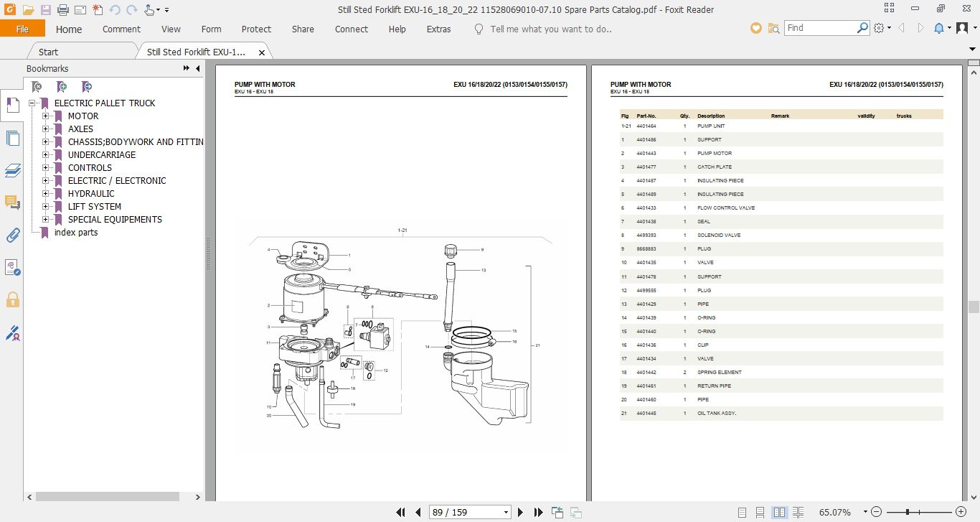This screenshot has height=522, width=980.
Task: Close the Still Sted Forklift document tab
Action: (x=262, y=52)
